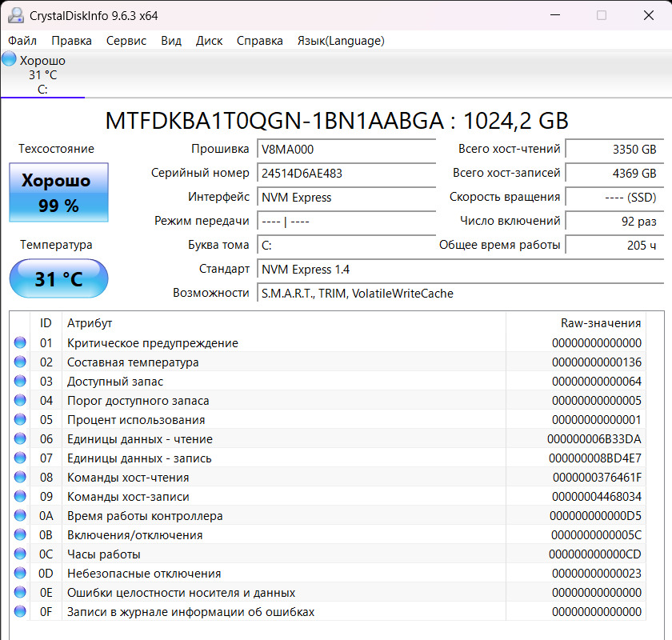The height and width of the screenshot is (640, 672).
Task: Click the ID column header
Action: (x=46, y=322)
